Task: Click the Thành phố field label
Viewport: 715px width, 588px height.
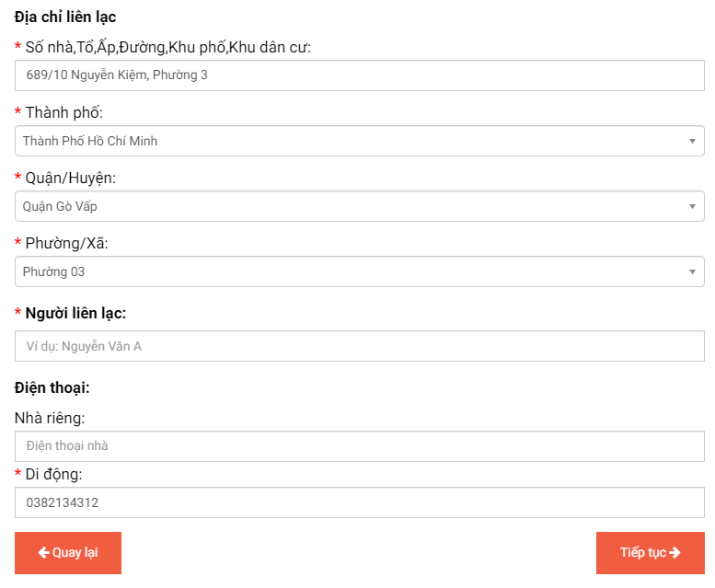Action: [x=64, y=112]
